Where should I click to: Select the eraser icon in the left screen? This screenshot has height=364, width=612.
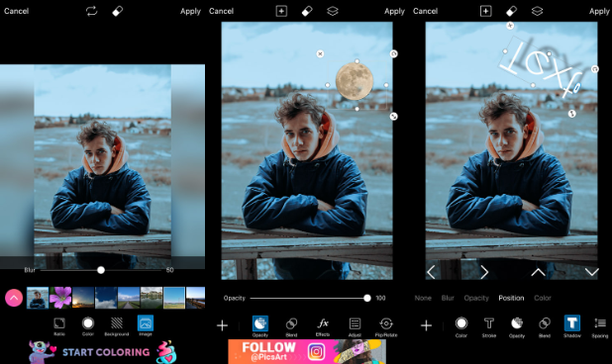pyautogui.click(x=118, y=11)
